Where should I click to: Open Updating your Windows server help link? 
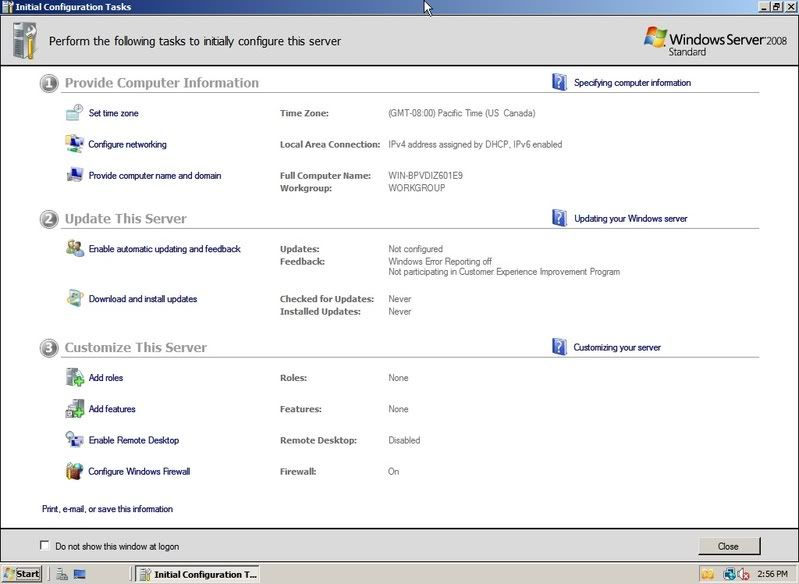coord(631,219)
